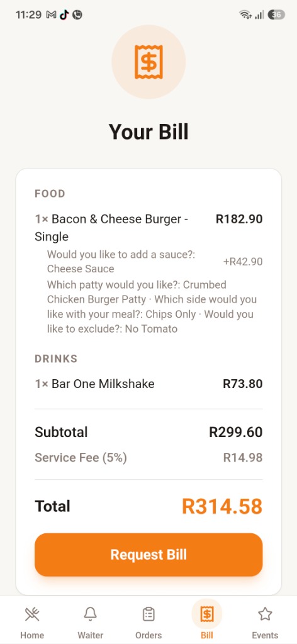This screenshot has height=644, width=297.
Task: Switch to the Events tab label
Action: [265, 635]
